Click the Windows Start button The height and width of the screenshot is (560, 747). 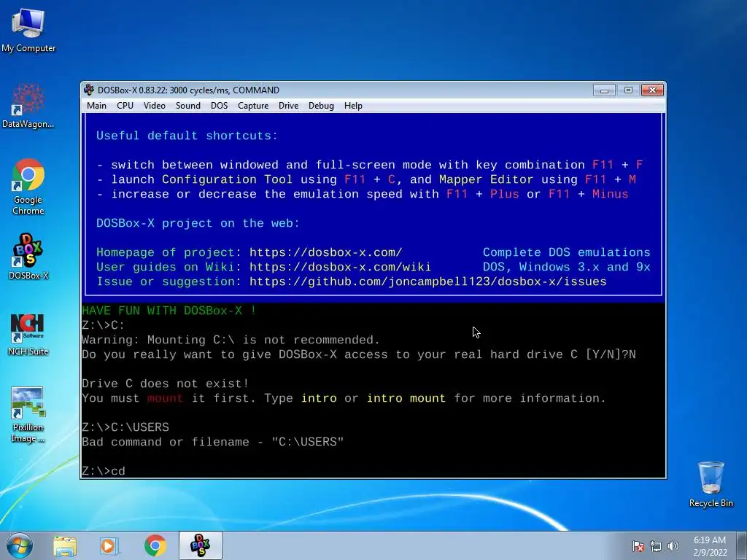20,545
